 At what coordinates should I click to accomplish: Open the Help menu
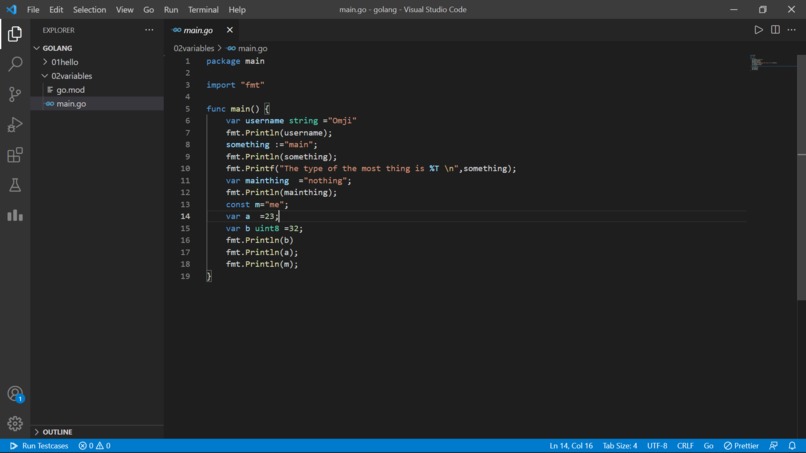237,9
